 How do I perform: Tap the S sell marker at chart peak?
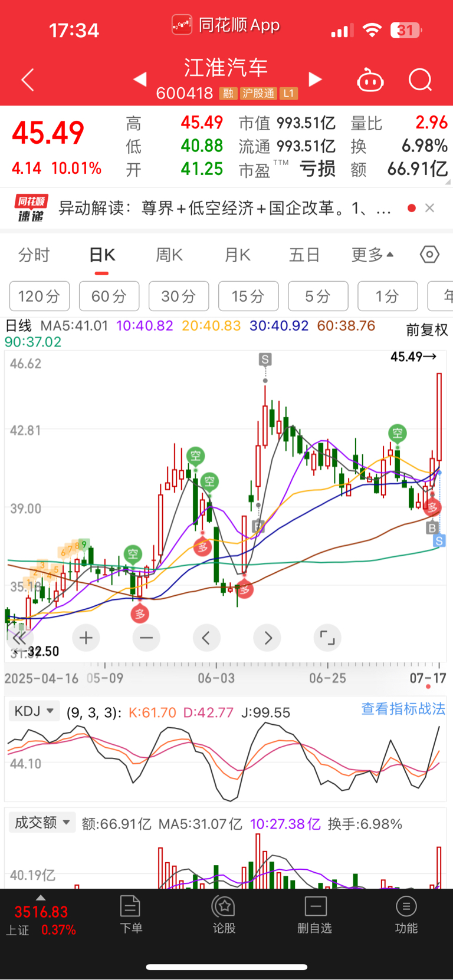pos(265,359)
